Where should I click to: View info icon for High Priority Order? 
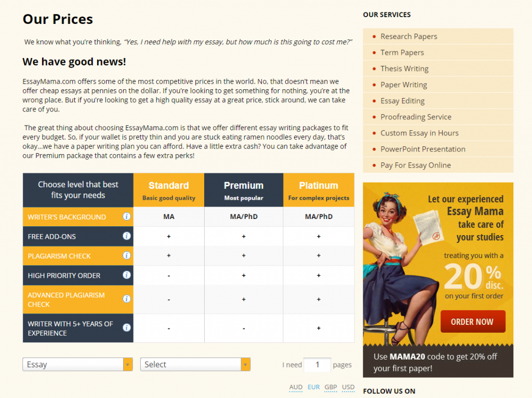(127, 275)
